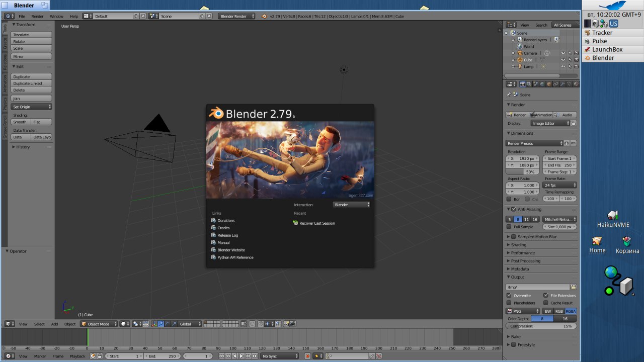Click the Animation render button
The height and width of the screenshot is (362, 644).
[x=541, y=115]
